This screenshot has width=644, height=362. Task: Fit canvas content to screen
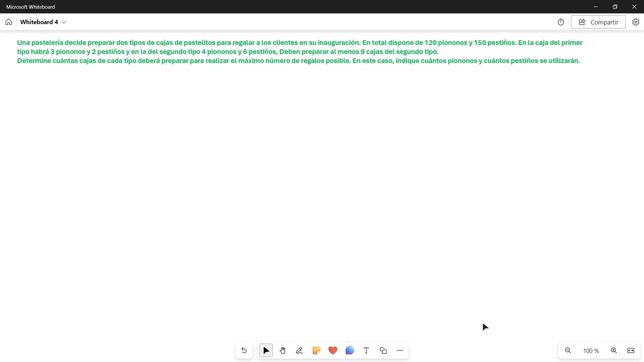(x=631, y=351)
